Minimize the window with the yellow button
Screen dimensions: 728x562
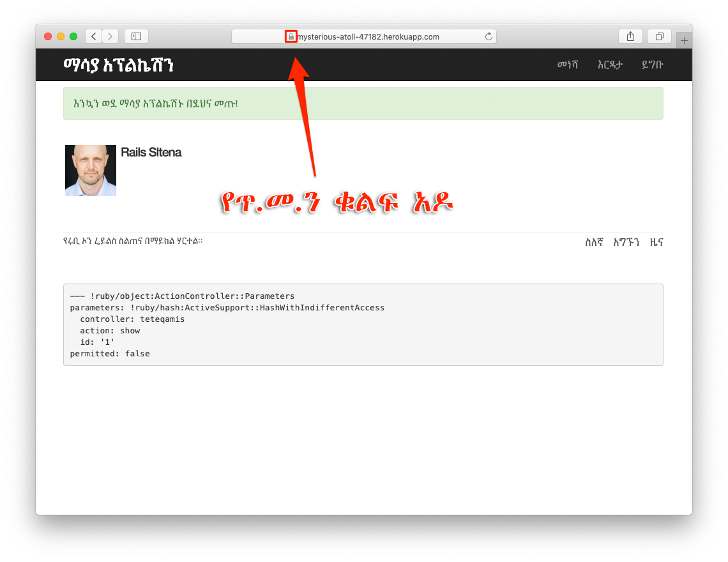pyautogui.click(x=61, y=36)
